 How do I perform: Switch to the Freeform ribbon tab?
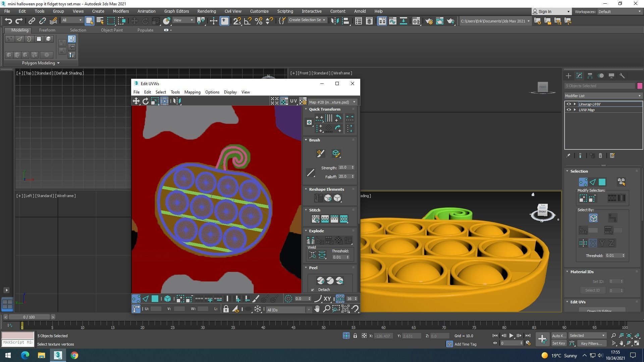(47, 30)
